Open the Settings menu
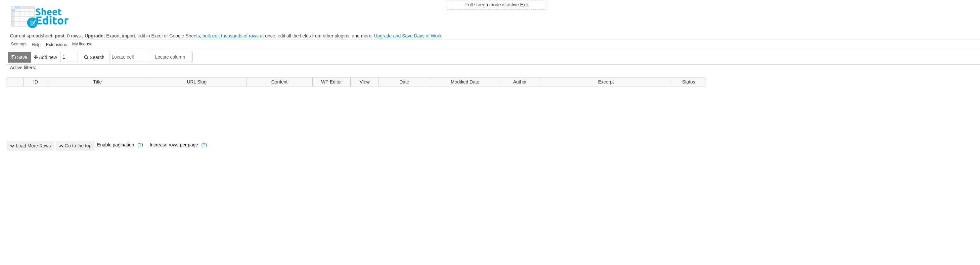The height and width of the screenshot is (265, 980). 19,44
